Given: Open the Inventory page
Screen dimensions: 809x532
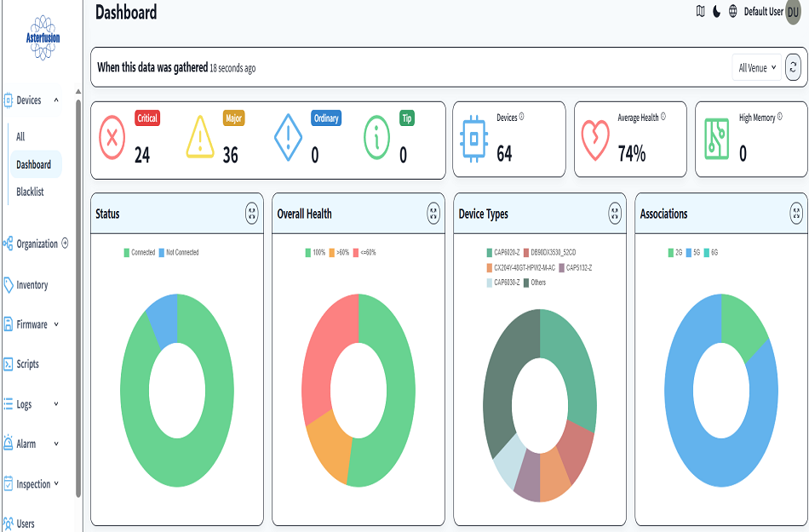Looking at the screenshot, I should (32, 285).
